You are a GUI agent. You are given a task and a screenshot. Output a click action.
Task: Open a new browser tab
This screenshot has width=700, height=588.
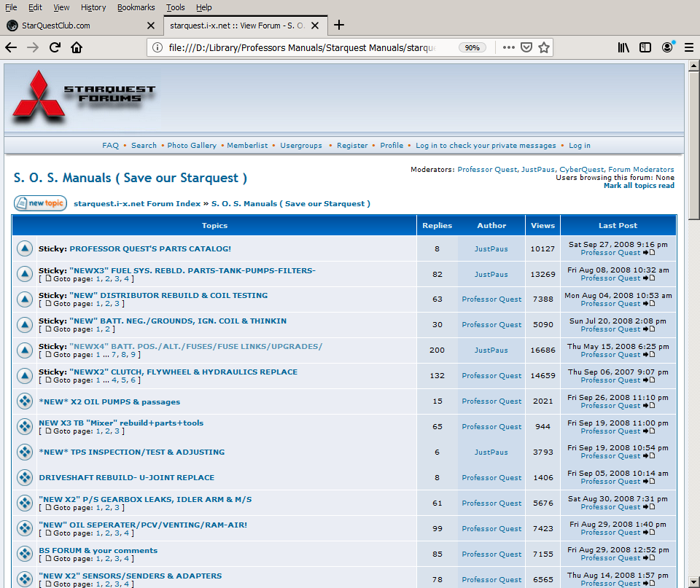pyautogui.click(x=339, y=25)
